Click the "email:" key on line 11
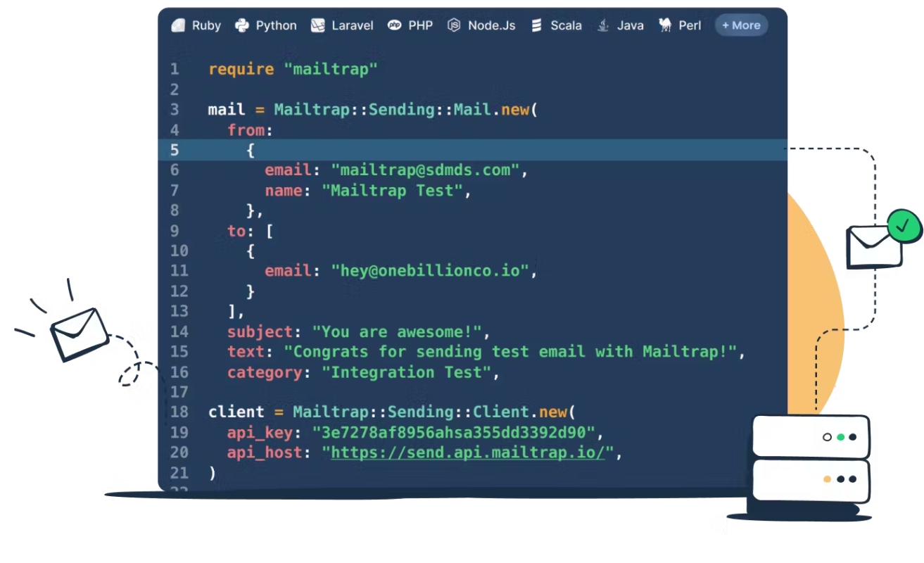Image resolution: width=924 pixels, height=563 pixels. click(293, 271)
